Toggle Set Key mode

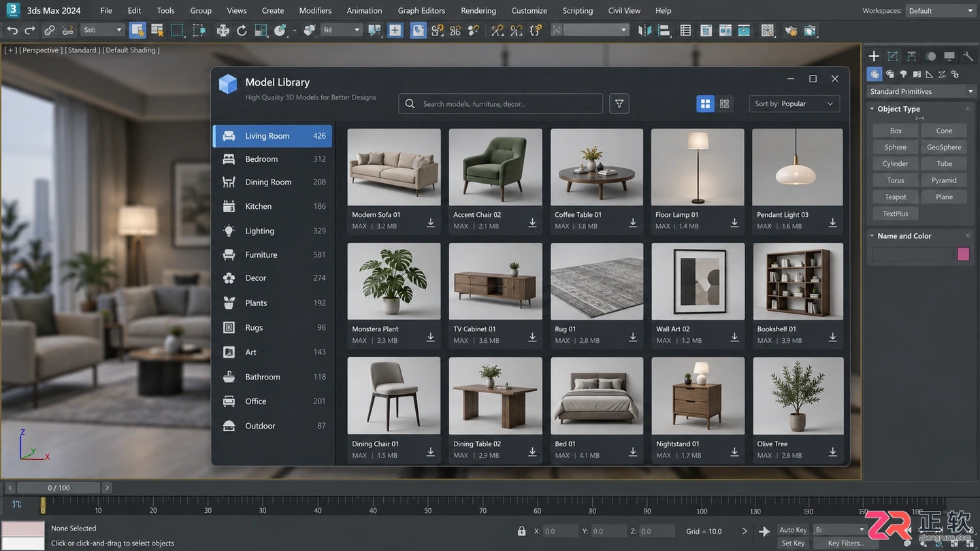[x=793, y=543]
